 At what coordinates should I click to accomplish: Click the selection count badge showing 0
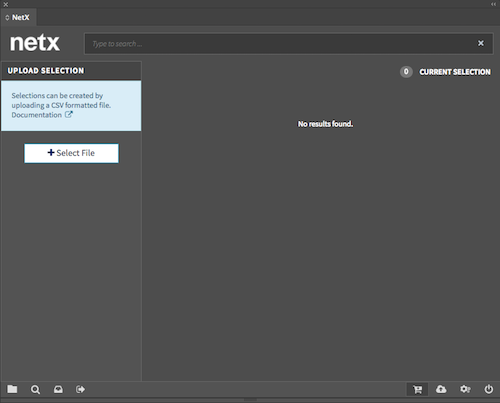(x=406, y=72)
